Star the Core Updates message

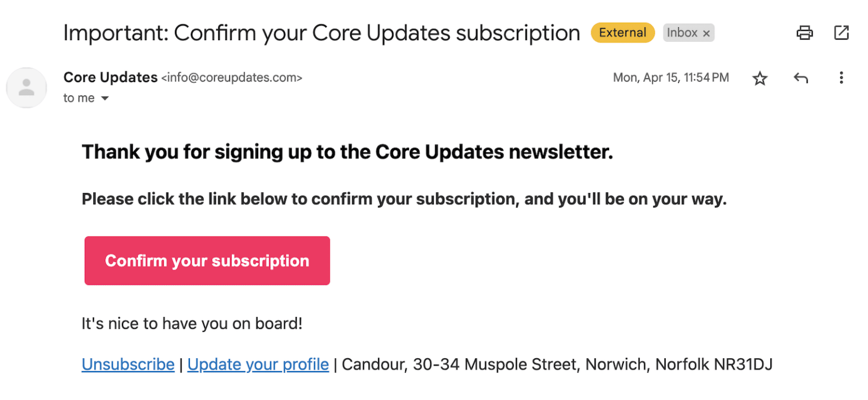[x=760, y=79]
